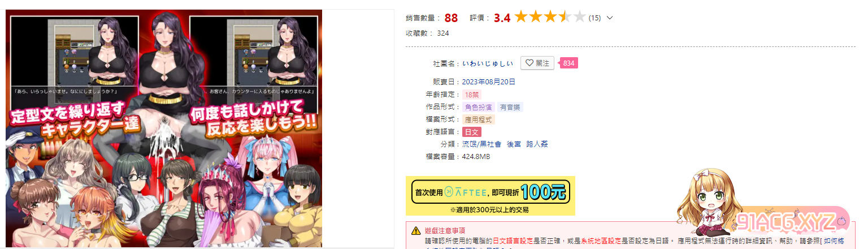
Task: Click the half-filled fourth rating star
Action: [x=565, y=18]
